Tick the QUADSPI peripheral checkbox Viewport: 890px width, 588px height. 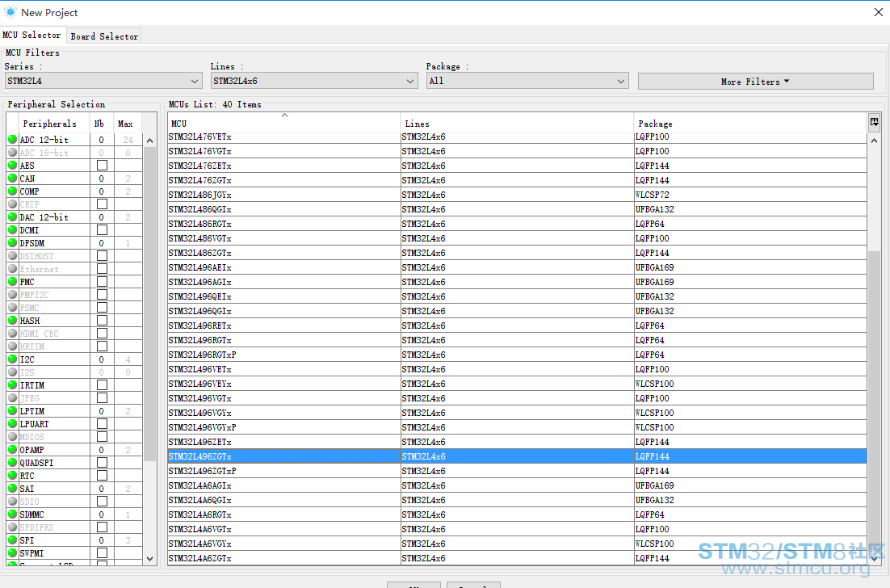(103, 463)
